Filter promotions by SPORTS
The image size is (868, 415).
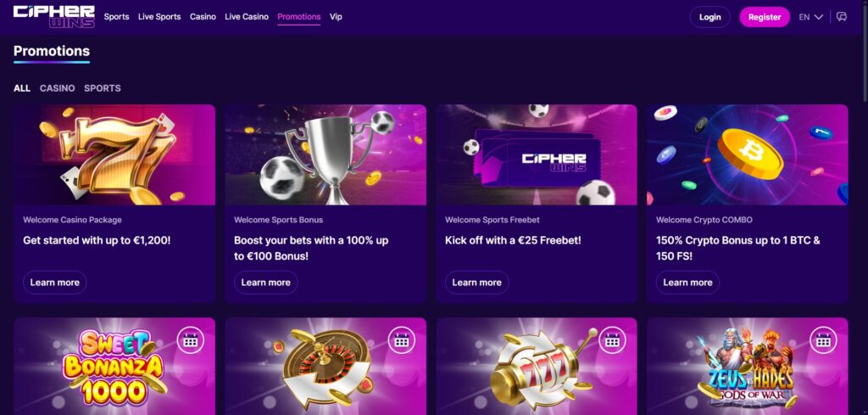[x=103, y=88]
